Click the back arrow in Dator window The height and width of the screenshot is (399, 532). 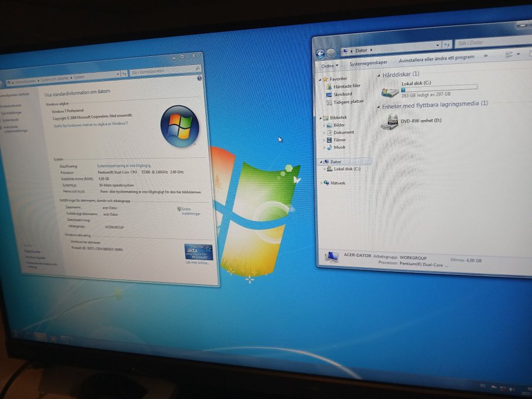(x=321, y=53)
